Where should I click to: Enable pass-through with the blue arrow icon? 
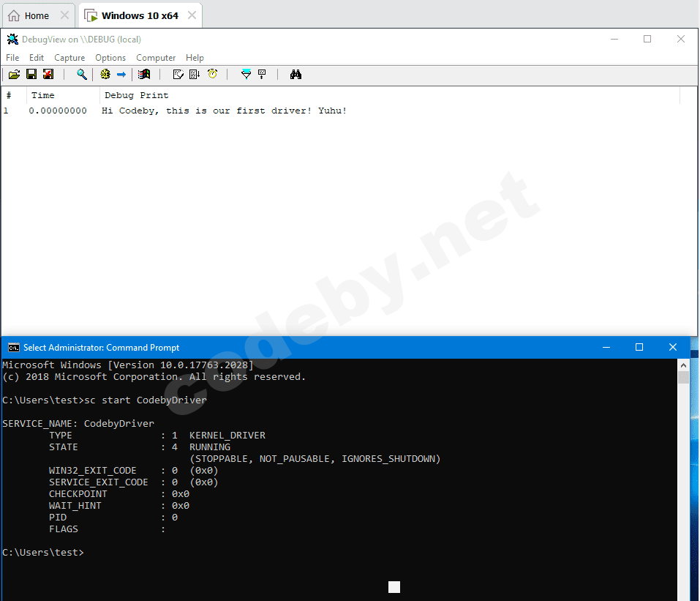pyautogui.click(x=121, y=74)
